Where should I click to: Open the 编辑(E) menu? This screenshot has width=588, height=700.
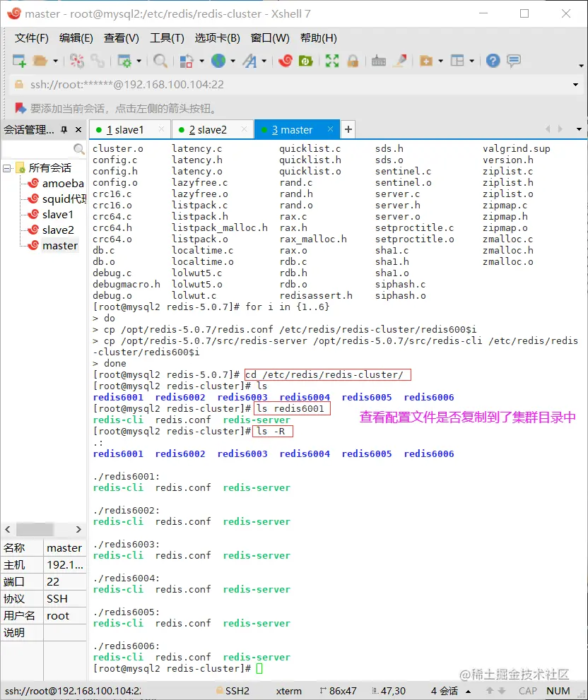(76, 38)
